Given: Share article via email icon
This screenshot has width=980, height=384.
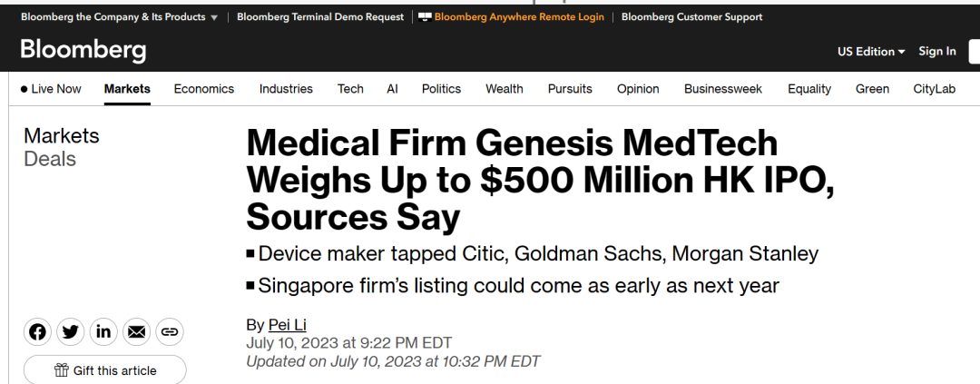Looking at the screenshot, I should coord(136,332).
